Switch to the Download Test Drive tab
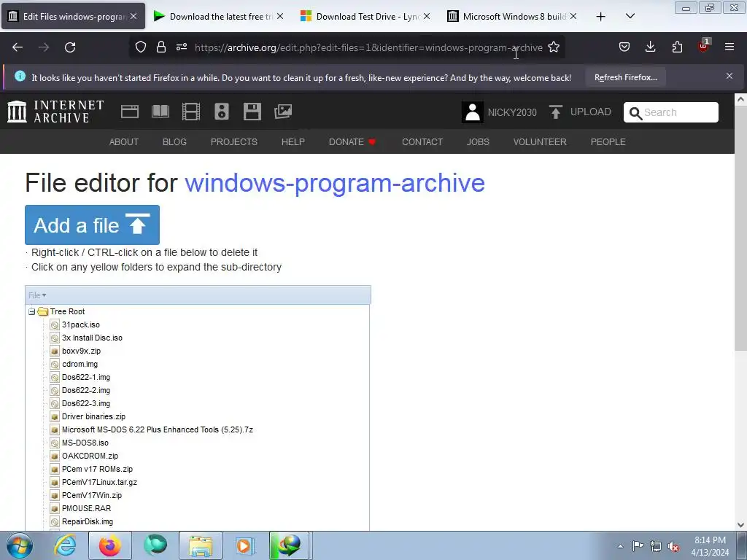 tap(365, 17)
